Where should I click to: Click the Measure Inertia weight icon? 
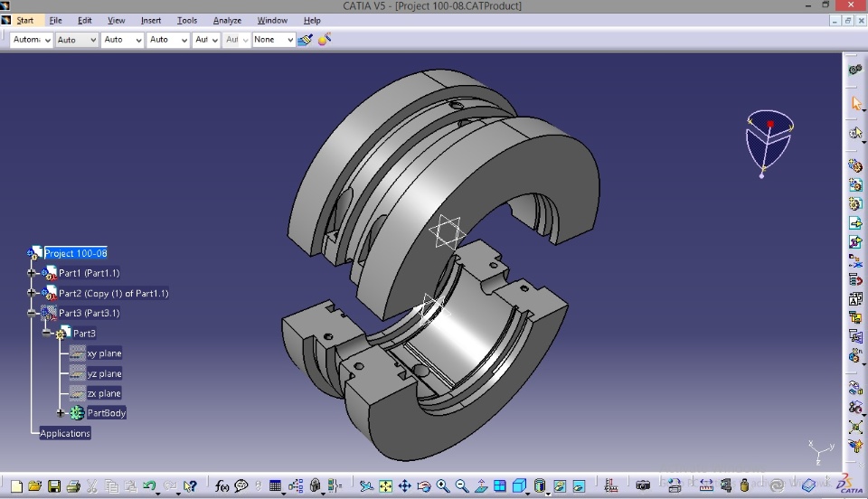[x=744, y=486]
